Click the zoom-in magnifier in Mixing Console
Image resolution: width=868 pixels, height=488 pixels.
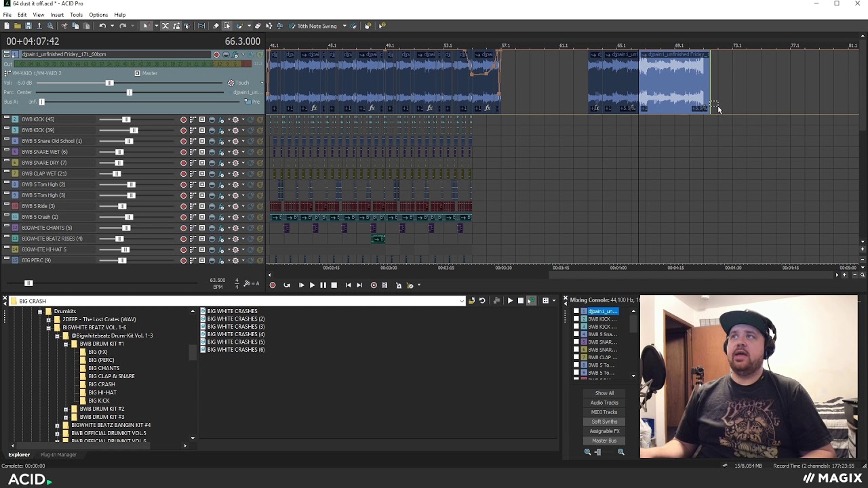tap(620, 452)
